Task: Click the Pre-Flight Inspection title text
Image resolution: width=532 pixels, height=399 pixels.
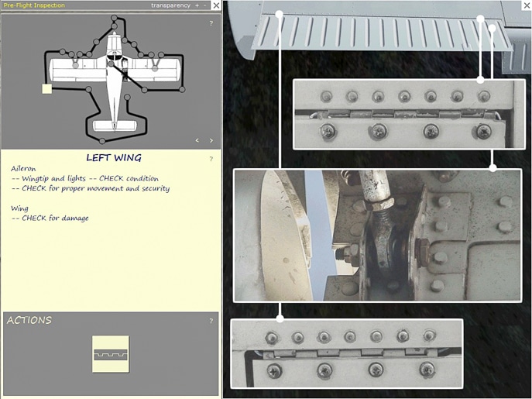Action: coord(34,5)
